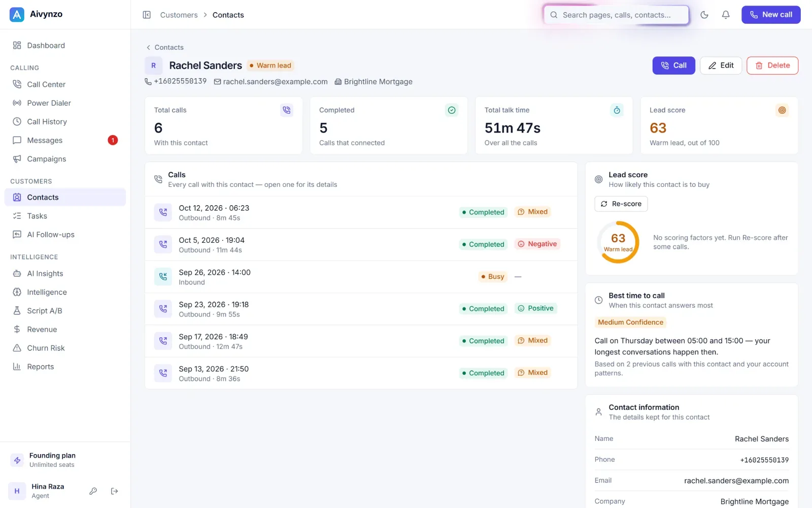Screen dimensions: 812x508
Task: Click the Customers breadcrumb
Action: pyautogui.click(x=179, y=15)
